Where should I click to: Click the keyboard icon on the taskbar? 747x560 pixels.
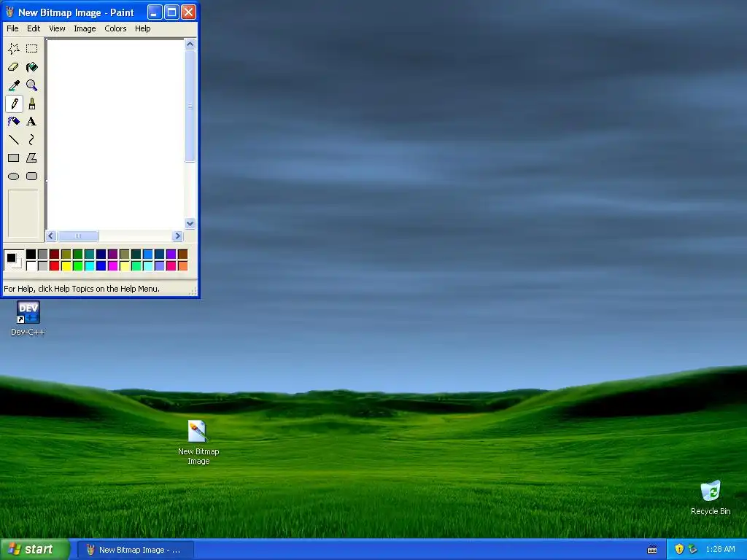[x=652, y=550]
